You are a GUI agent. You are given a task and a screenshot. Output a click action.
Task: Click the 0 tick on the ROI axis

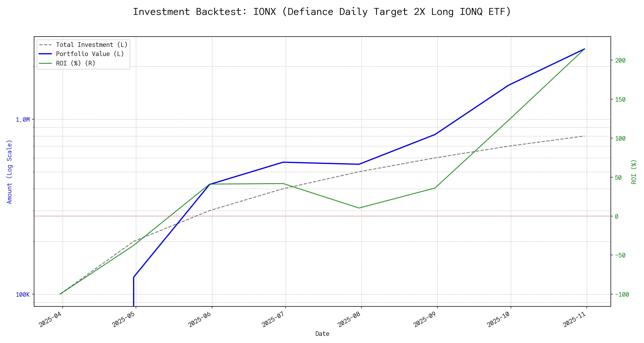617,217
